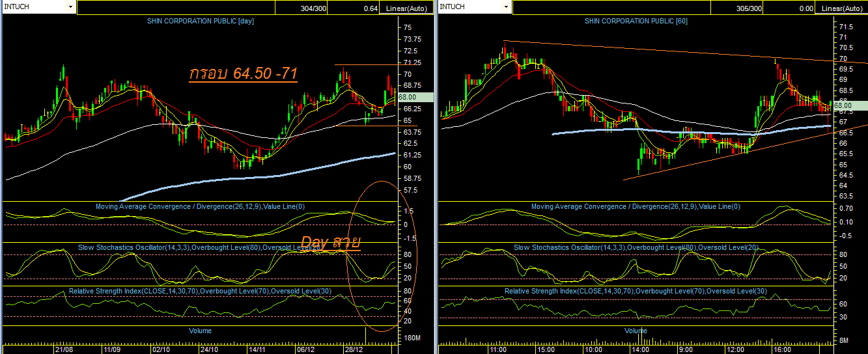Click the 0.64 value field in the daily header
Image resolution: width=868 pixels, height=354 pixels.
click(355, 8)
